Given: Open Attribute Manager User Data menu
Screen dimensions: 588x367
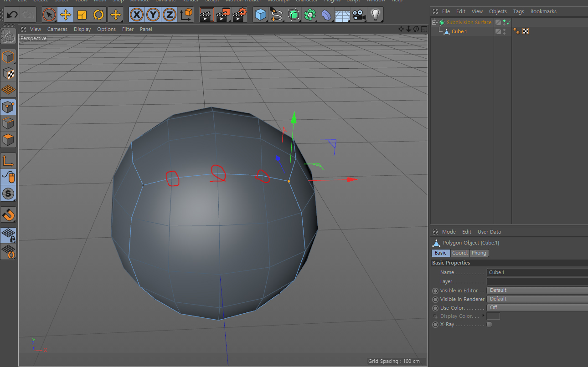Looking at the screenshot, I should pyautogui.click(x=489, y=232).
